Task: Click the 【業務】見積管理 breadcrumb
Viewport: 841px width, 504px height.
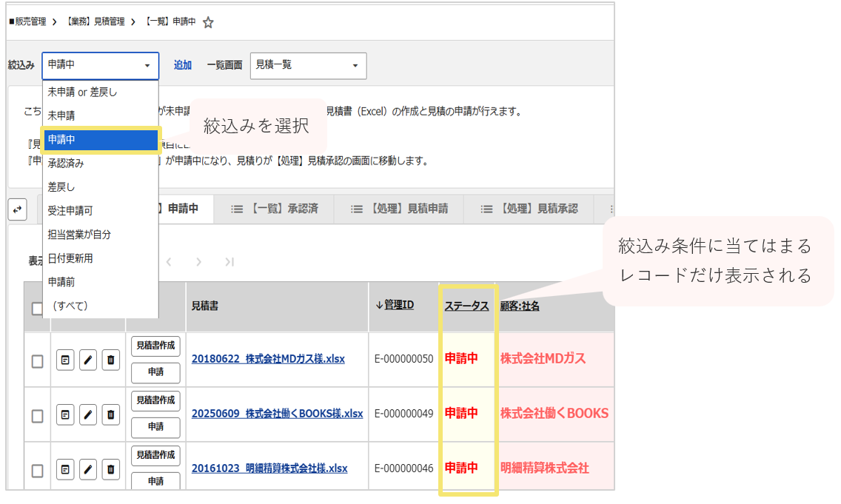Action: [x=96, y=21]
